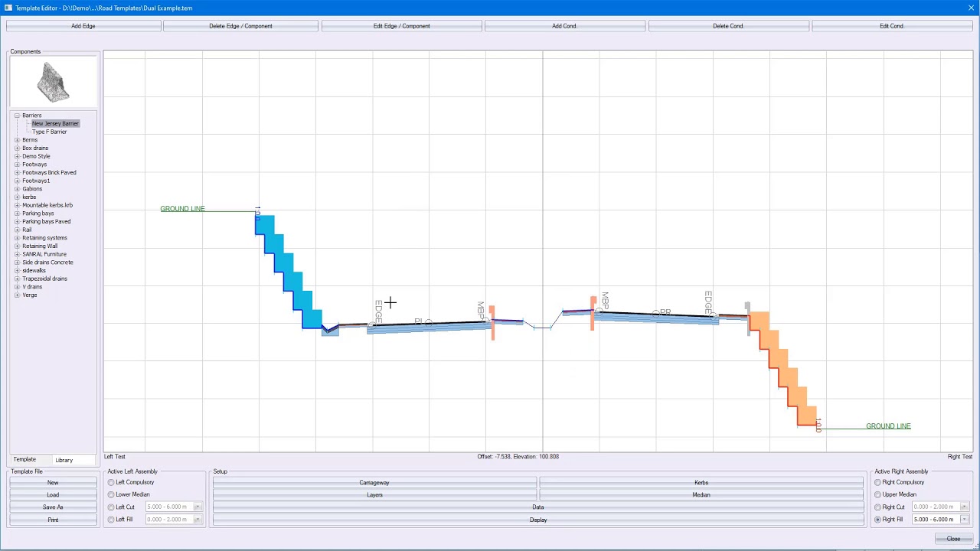Image resolution: width=980 pixels, height=551 pixels.
Task: Click the Edit Cond. button
Action: (892, 26)
